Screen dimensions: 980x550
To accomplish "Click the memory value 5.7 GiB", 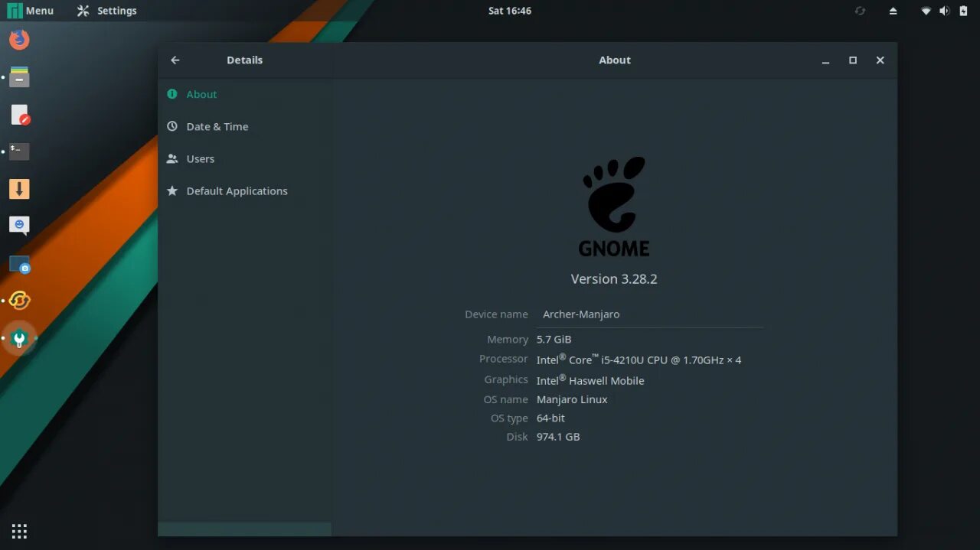I will tap(554, 340).
